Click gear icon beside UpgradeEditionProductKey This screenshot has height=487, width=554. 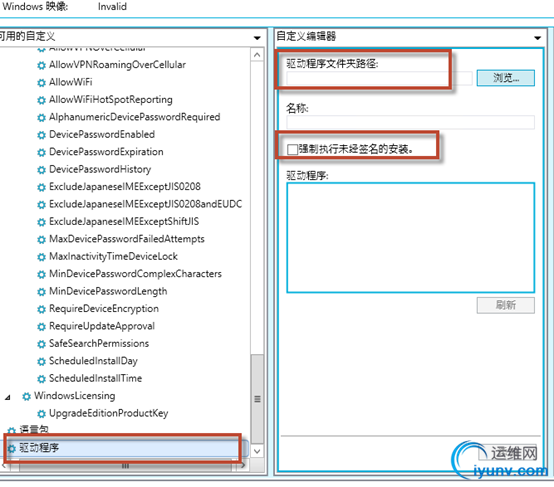pos(41,414)
